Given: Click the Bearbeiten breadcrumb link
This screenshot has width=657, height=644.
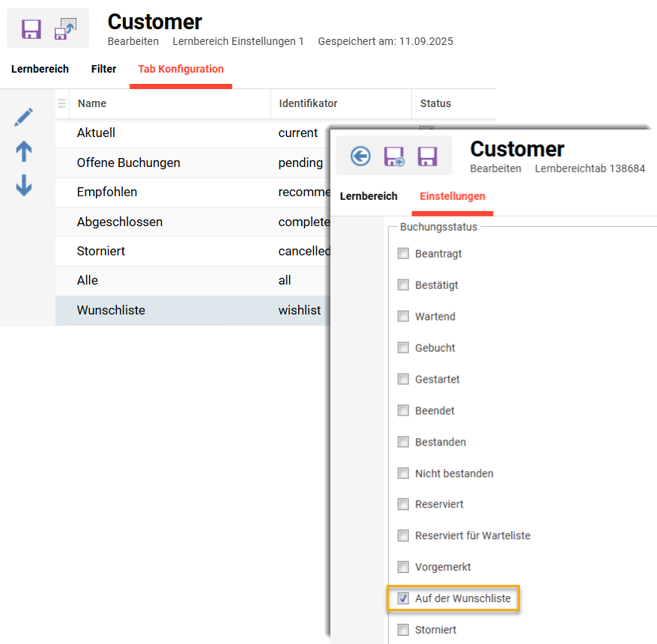Looking at the screenshot, I should pos(133,41).
